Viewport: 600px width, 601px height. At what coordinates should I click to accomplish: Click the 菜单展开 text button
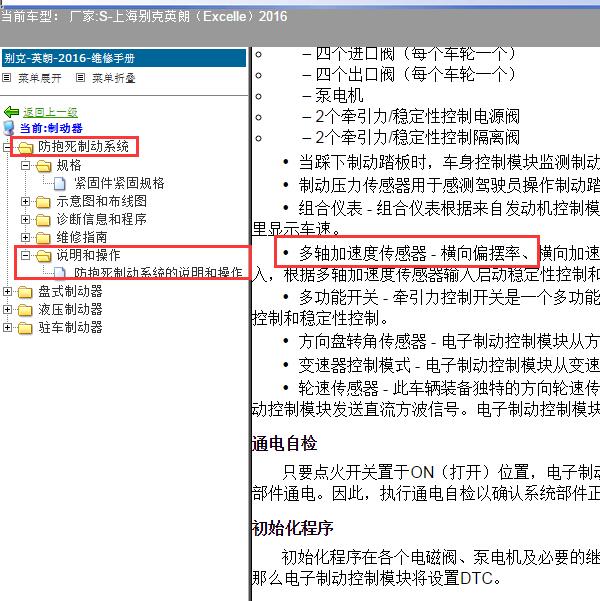click(x=39, y=78)
